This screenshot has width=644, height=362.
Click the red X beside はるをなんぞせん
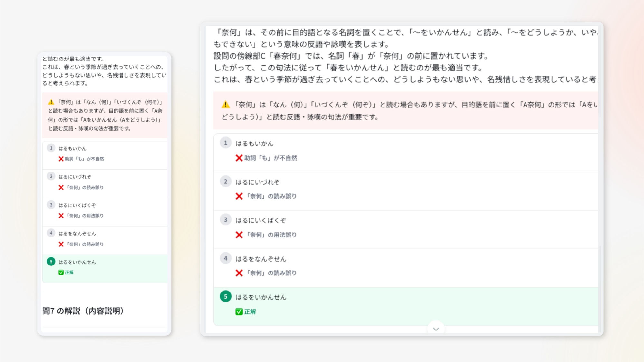pos(239,273)
